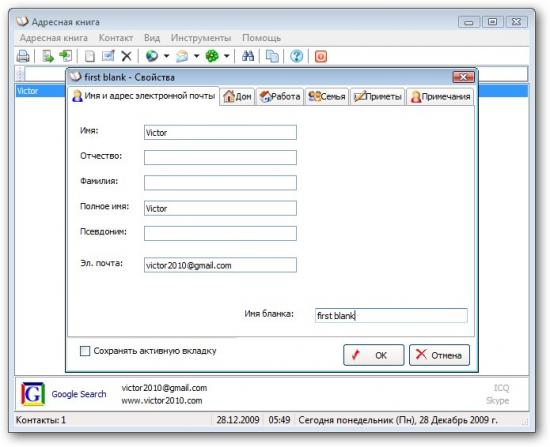Select the Victor contact in the list
This screenshot has height=447, width=550.
click(40, 91)
